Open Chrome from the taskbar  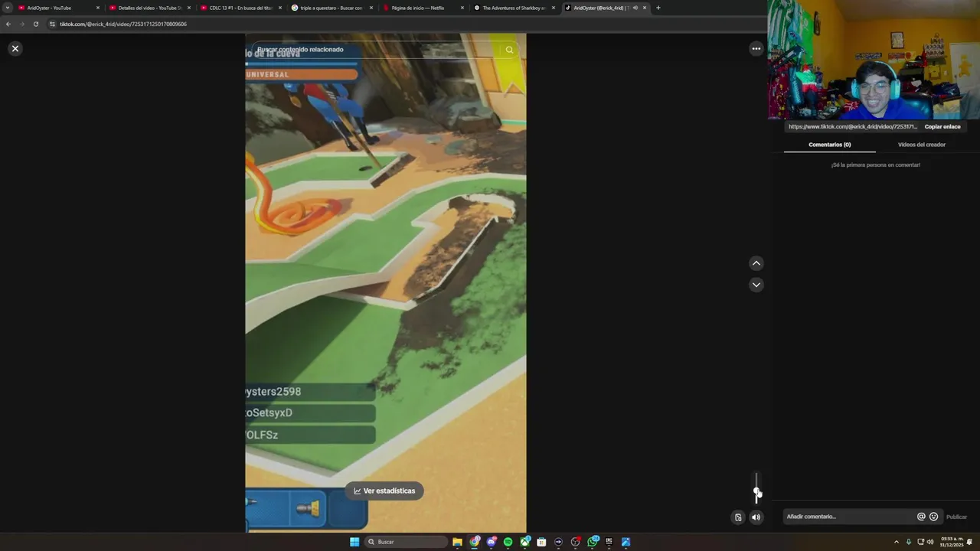point(475,542)
